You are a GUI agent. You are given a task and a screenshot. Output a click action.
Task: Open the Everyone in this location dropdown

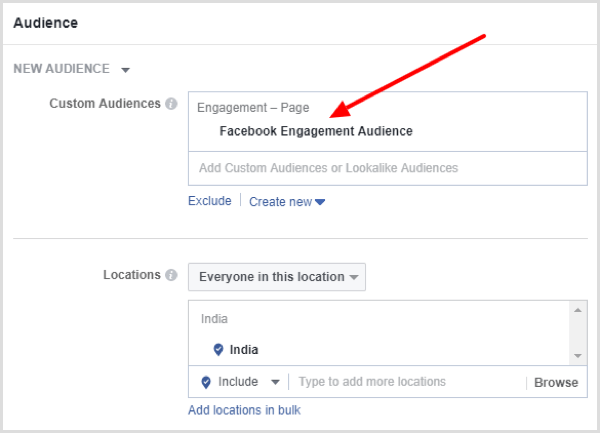pos(277,277)
